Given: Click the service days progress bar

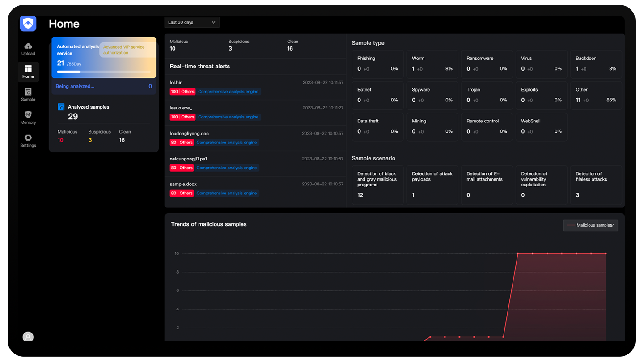Looking at the screenshot, I should point(104,72).
